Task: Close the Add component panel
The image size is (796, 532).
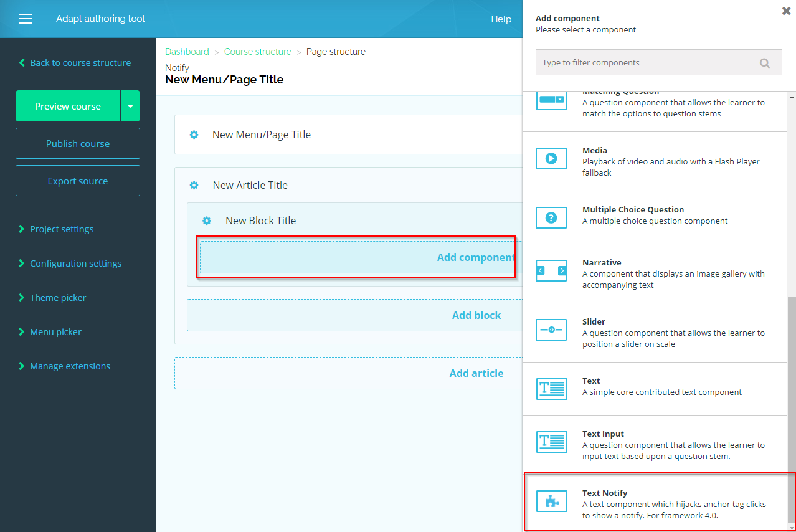Action: (x=787, y=11)
